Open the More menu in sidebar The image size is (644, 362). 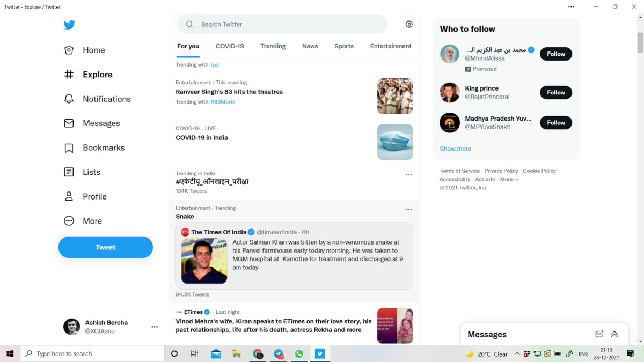coord(83,221)
